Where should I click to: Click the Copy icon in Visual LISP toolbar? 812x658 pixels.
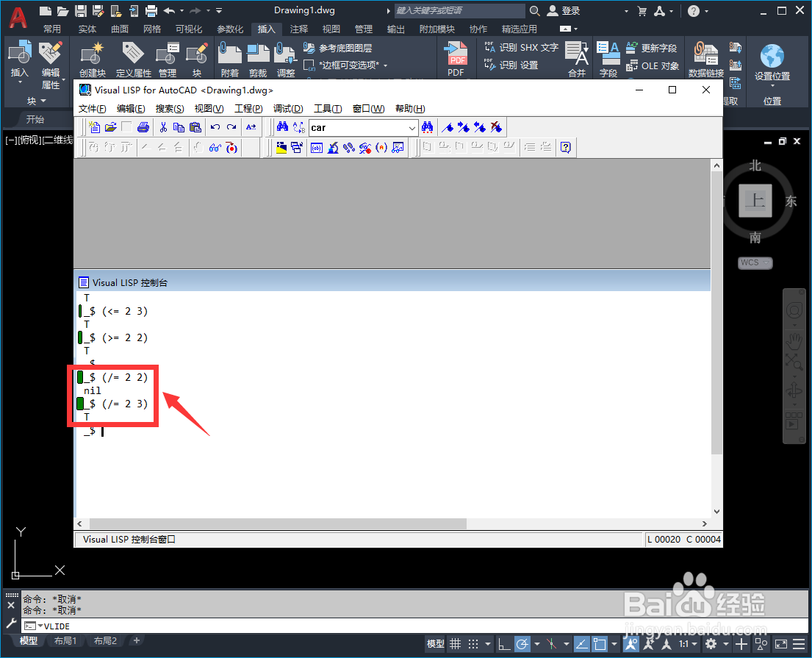(179, 127)
